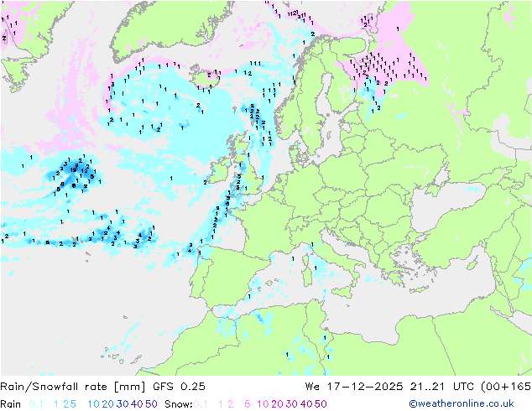Screen dimensions: 532x411
Task: Select the Snow legend 10 color value
Action: tap(263, 404)
